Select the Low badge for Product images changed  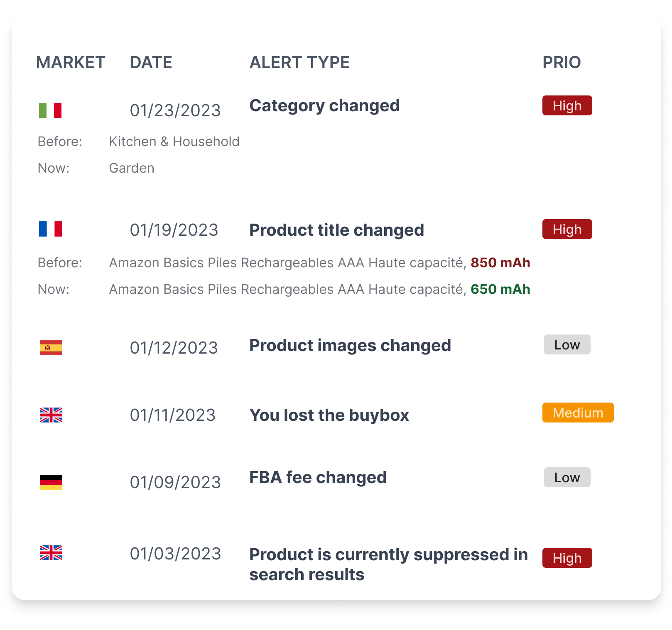(x=567, y=344)
